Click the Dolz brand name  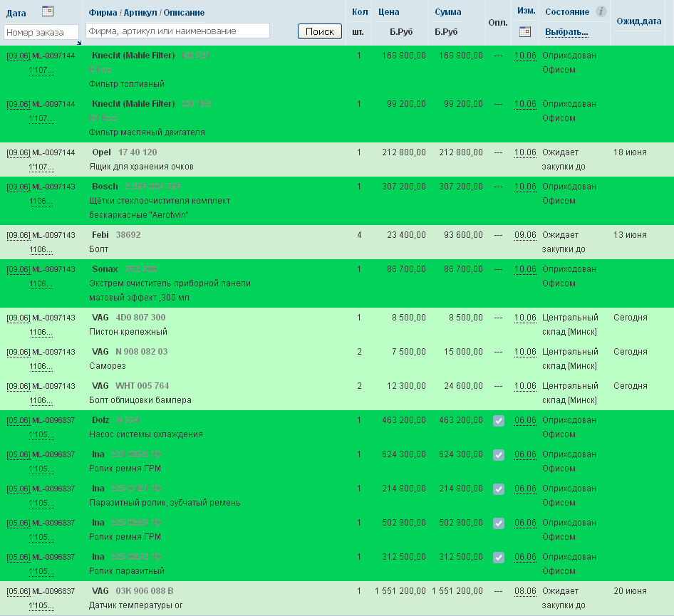100,420
